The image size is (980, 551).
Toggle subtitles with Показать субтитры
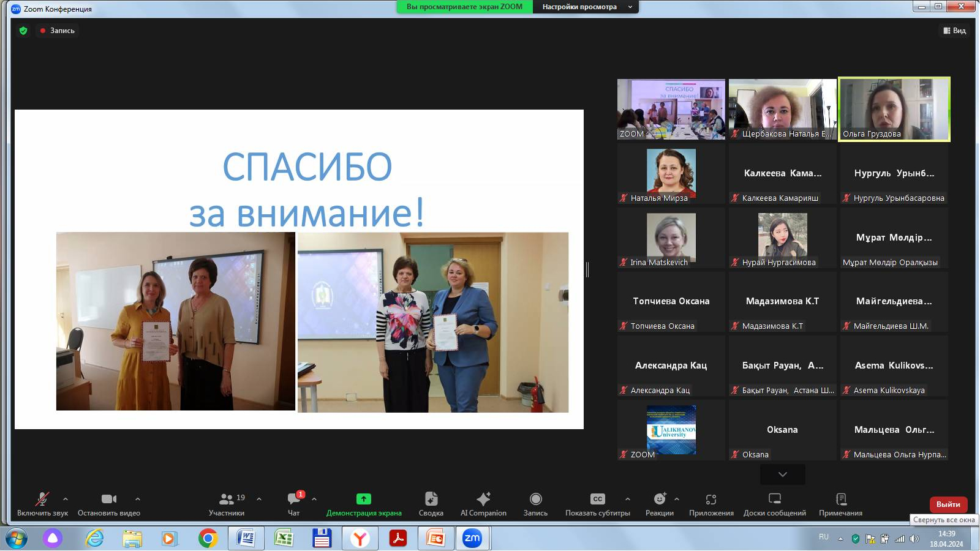point(597,504)
